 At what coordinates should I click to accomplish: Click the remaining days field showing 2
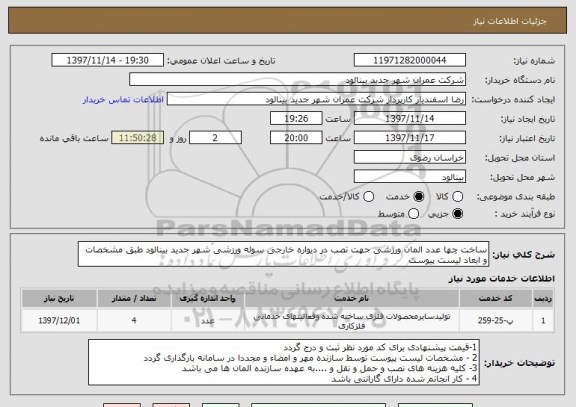point(215,138)
